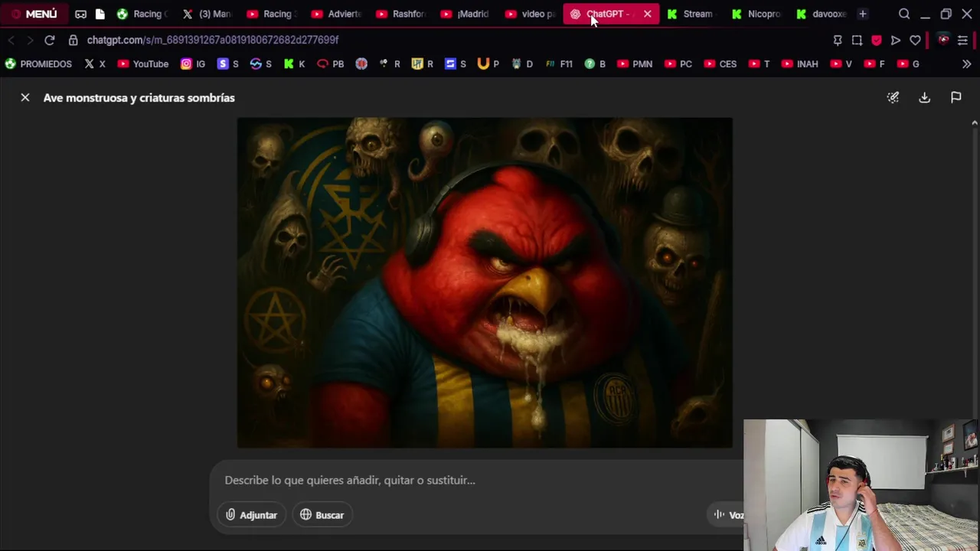
Task: Open the Kick 'K' bookmark
Action: [x=295, y=64]
